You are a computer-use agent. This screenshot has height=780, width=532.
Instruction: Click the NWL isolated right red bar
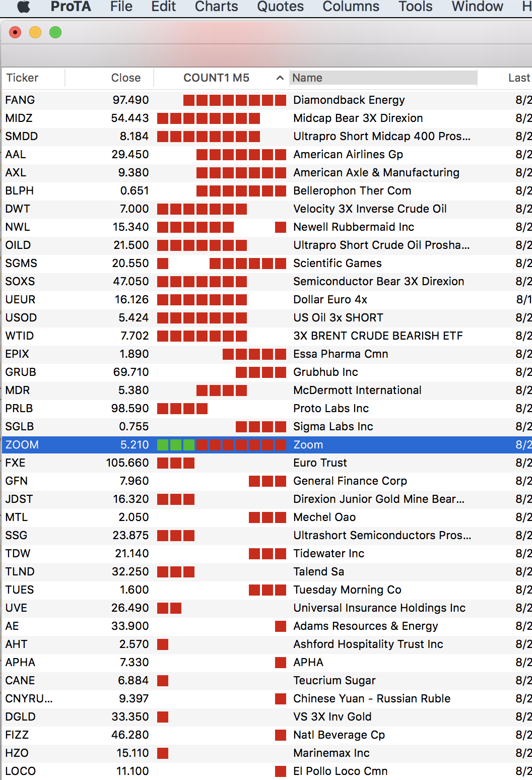[x=281, y=227]
